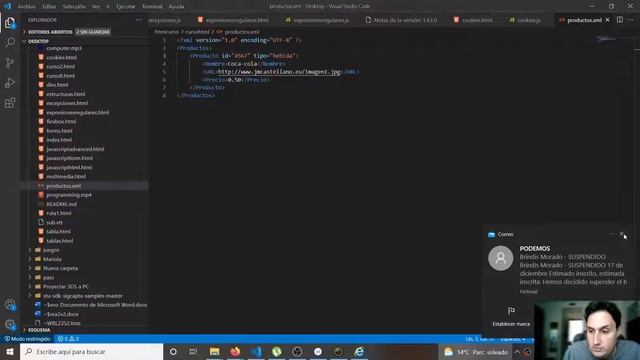Expand the Proyectar 3DS a PC folder

tap(65, 287)
